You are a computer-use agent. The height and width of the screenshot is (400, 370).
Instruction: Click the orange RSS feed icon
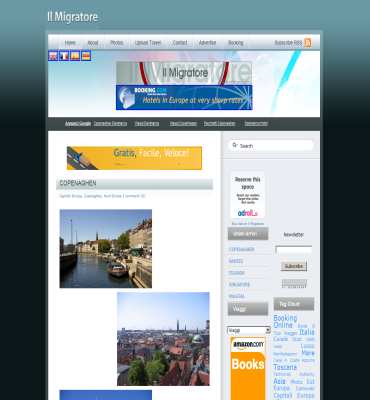coord(307,43)
